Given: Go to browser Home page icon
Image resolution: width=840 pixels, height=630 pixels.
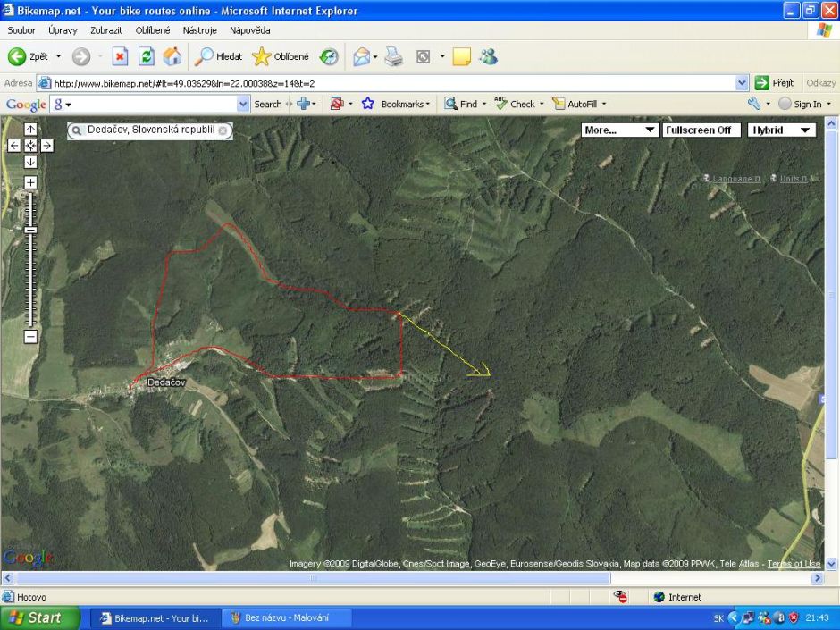Looking at the screenshot, I should [172, 56].
